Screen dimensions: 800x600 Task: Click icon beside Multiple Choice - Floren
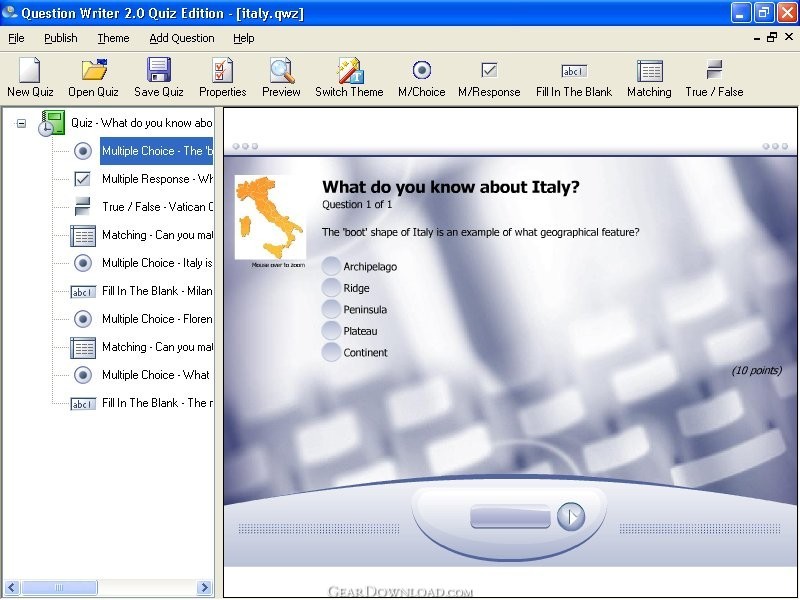[83, 319]
